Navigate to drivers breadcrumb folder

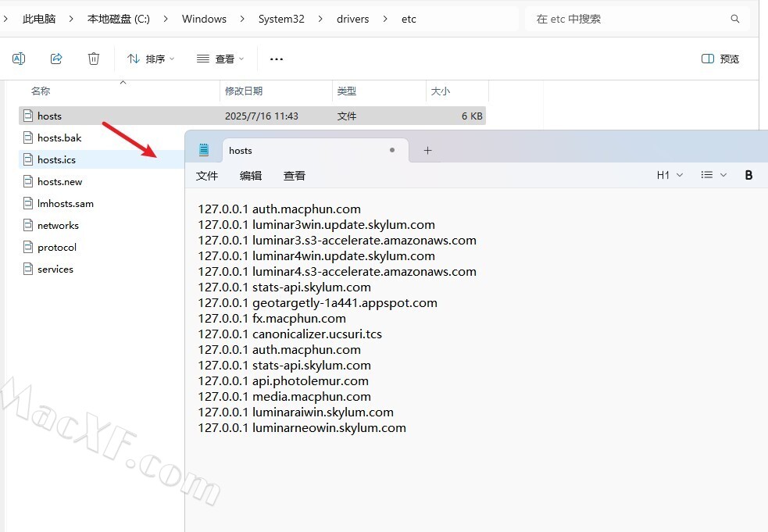(352, 19)
